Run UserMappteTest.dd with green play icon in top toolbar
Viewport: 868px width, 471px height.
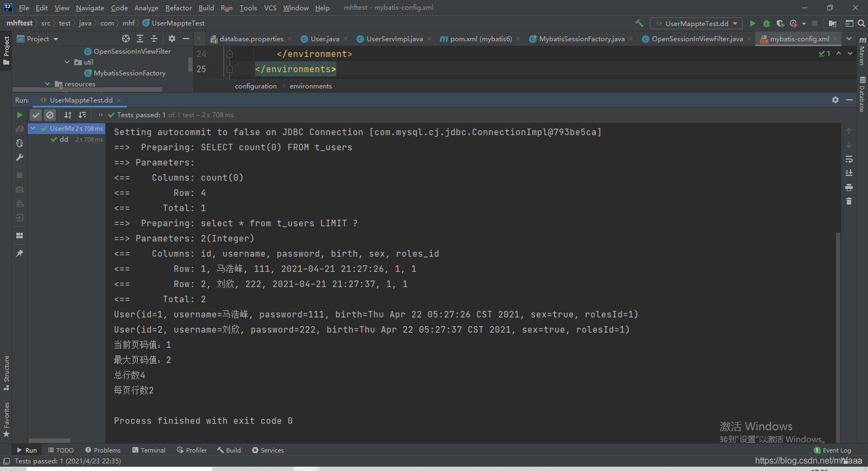pos(752,23)
